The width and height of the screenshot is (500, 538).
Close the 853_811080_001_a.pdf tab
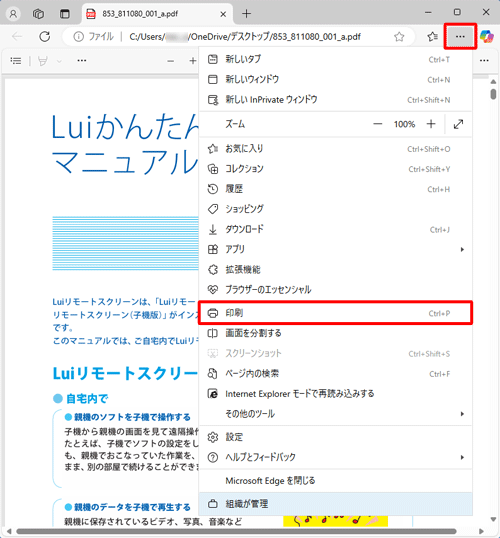pos(223,14)
